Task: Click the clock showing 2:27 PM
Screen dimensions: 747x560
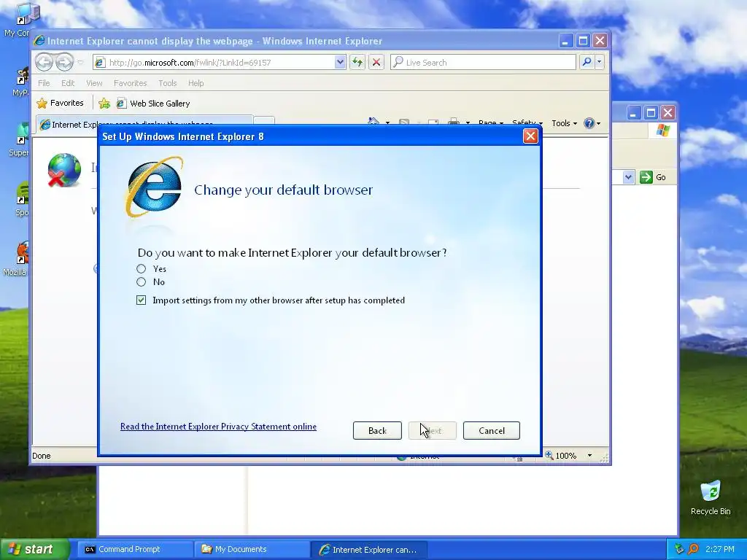Action: tap(719, 549)
